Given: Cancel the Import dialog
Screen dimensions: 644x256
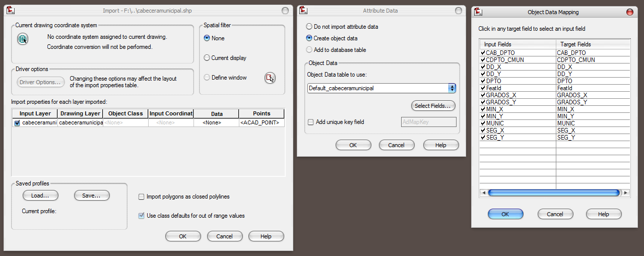Looking at the screenshot, I should point(225,236).
